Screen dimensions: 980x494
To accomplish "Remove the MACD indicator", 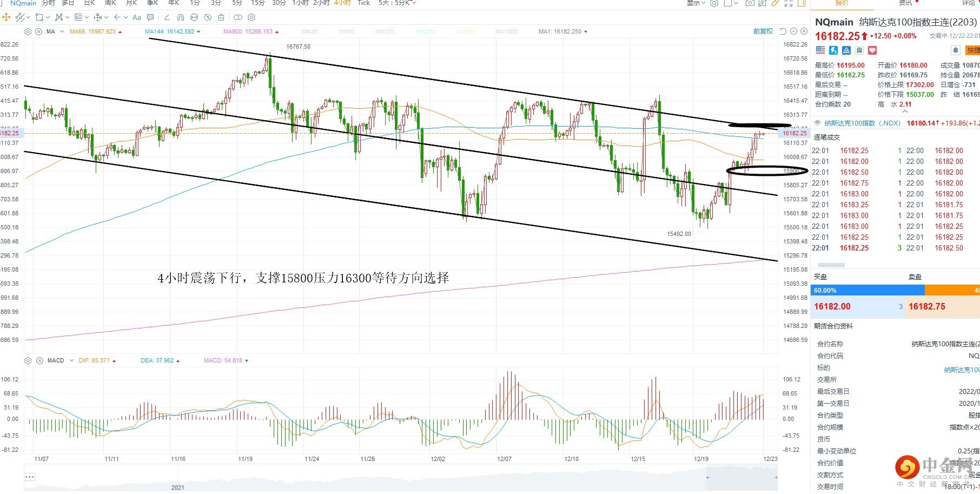I will point(39,360).
